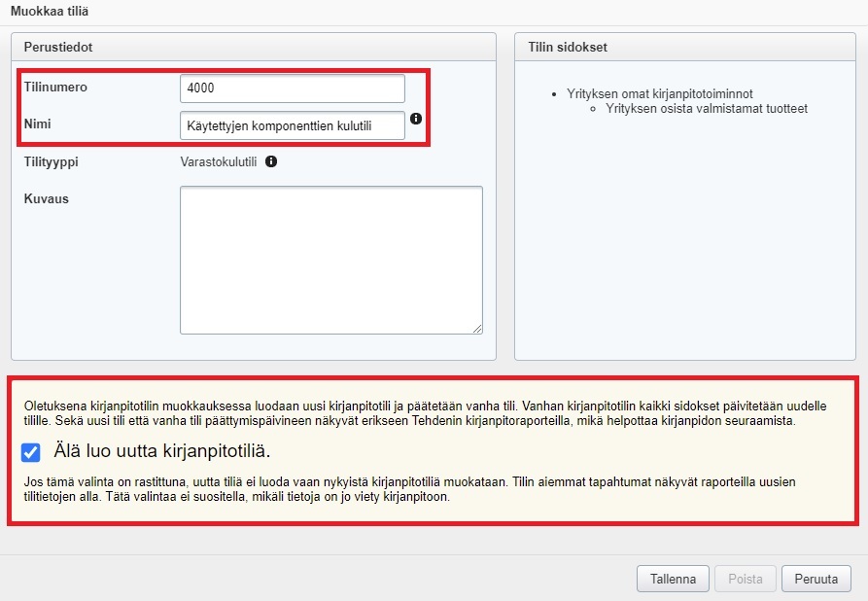Image resolution: width=868 pixels, height=601 pixels.
Task: Click the 'Älä luo uutta kirjanpitotiliä.' label text
Action: [x=161, y=451]
